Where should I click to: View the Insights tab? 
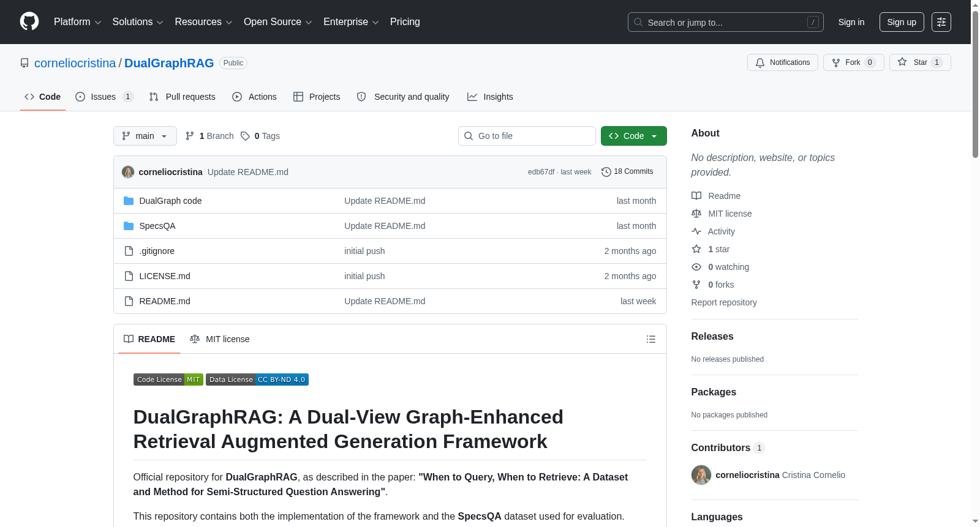490,97
